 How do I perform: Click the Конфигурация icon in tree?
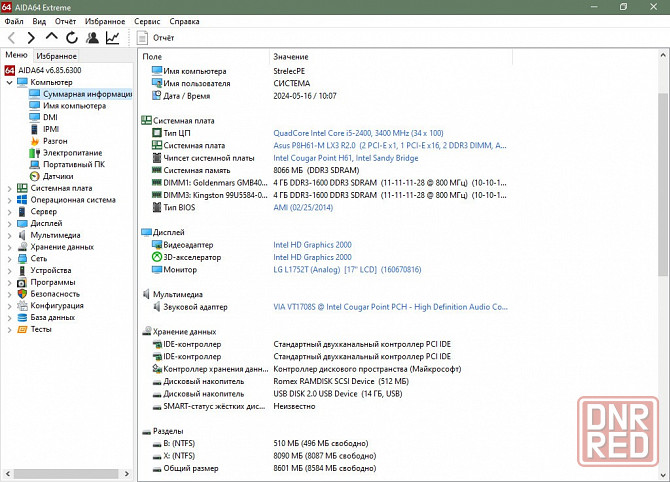[22, 306]
